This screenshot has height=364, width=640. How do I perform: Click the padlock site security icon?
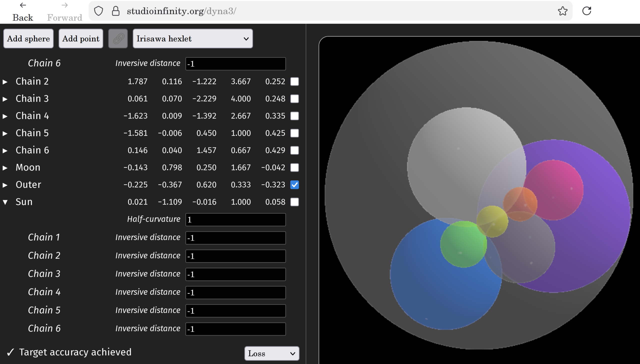[115, 11]
